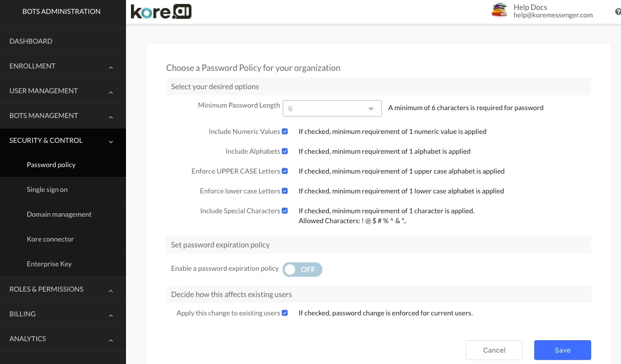Go to the Kore connector section
Image resolution: width=621 pixels, height=364 pixels.
tap(50, 239)
